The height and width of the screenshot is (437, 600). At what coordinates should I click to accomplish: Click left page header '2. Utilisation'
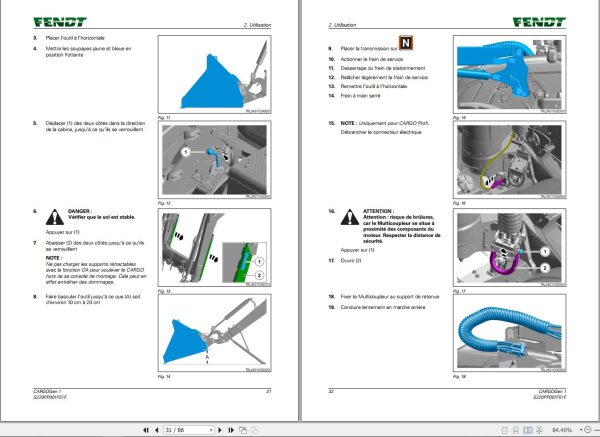(x=257, y=25)
